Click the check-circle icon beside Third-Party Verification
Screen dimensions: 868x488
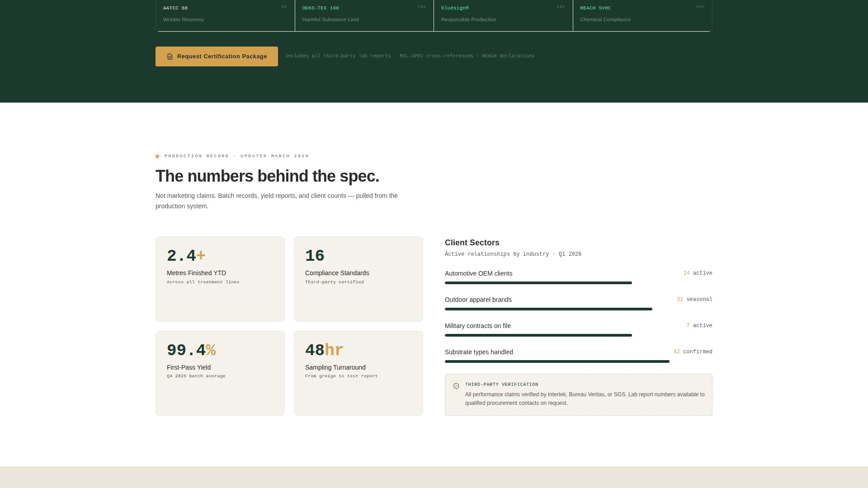click(456, 386)
